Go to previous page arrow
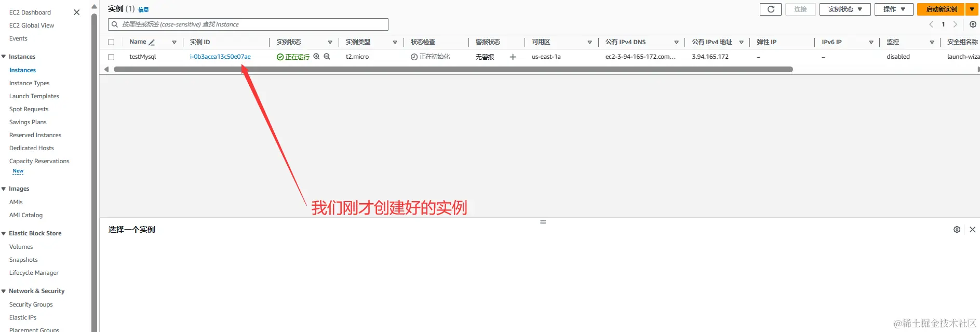 (931, 24)
